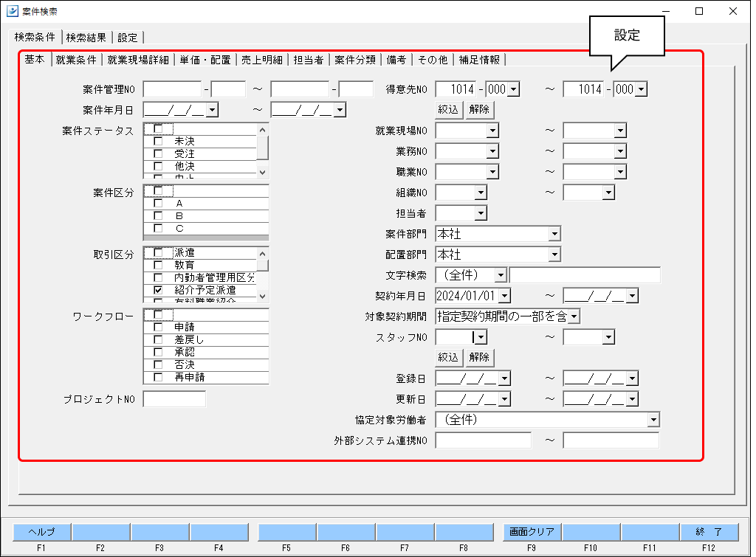
Task: Click the first 得意先NO 1014 field
Action: tap(456, 89)
